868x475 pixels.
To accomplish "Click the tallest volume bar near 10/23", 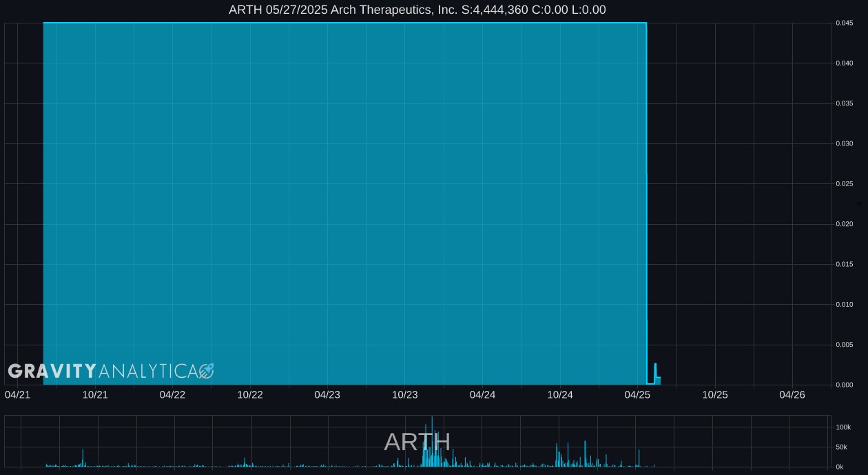I will [x=432, y=442].
